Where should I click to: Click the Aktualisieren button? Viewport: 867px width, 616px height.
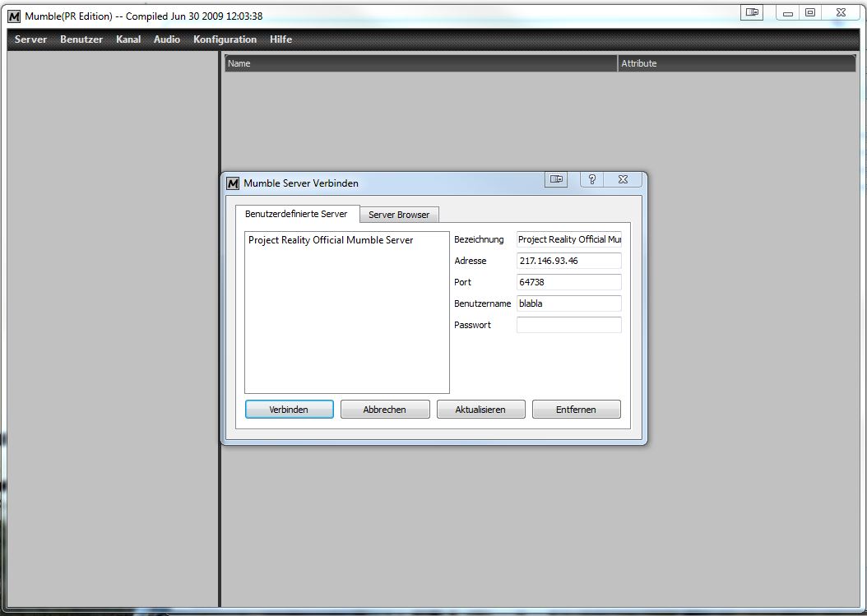point(480,410)
